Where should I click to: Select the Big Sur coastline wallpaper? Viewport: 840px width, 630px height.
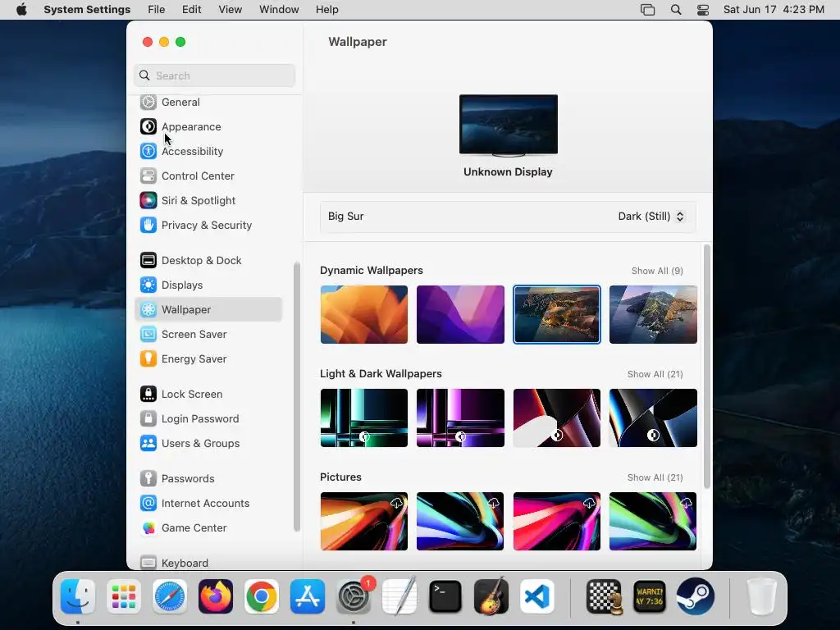(x=557, y=314)
